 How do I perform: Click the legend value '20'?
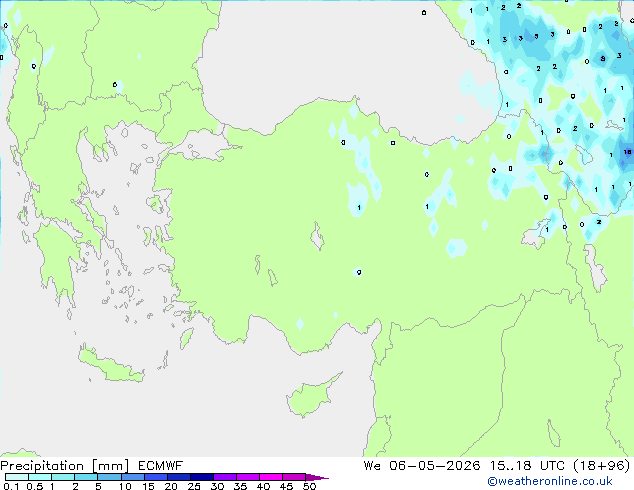[171, 486]
